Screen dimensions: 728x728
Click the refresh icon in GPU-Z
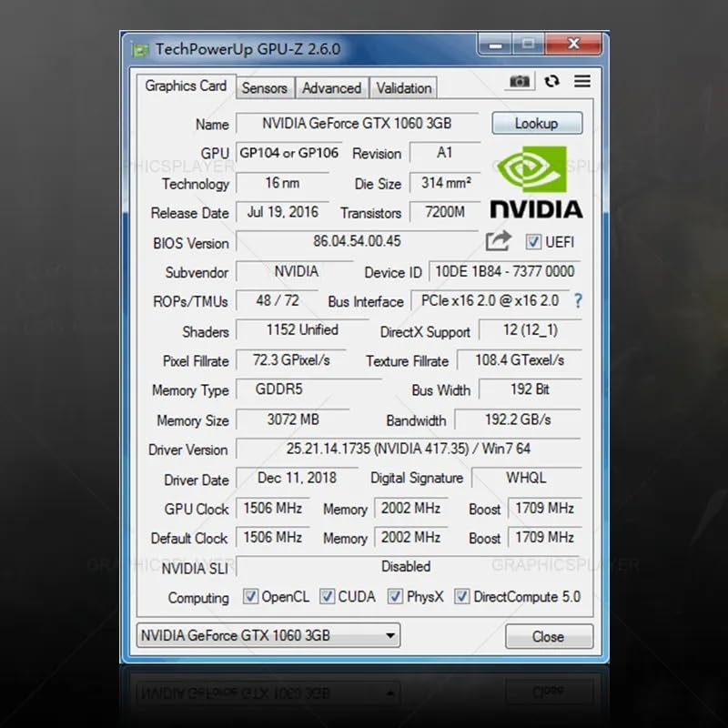click(x=551, y=81)
